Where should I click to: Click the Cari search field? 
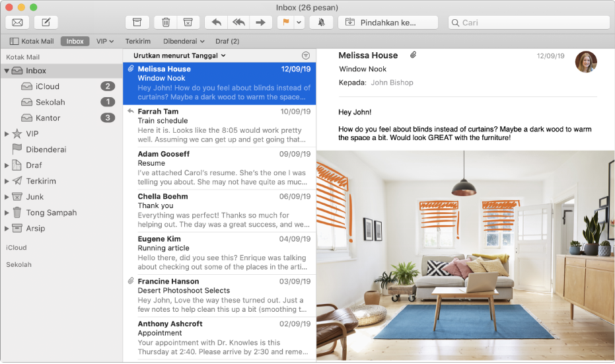528,22
